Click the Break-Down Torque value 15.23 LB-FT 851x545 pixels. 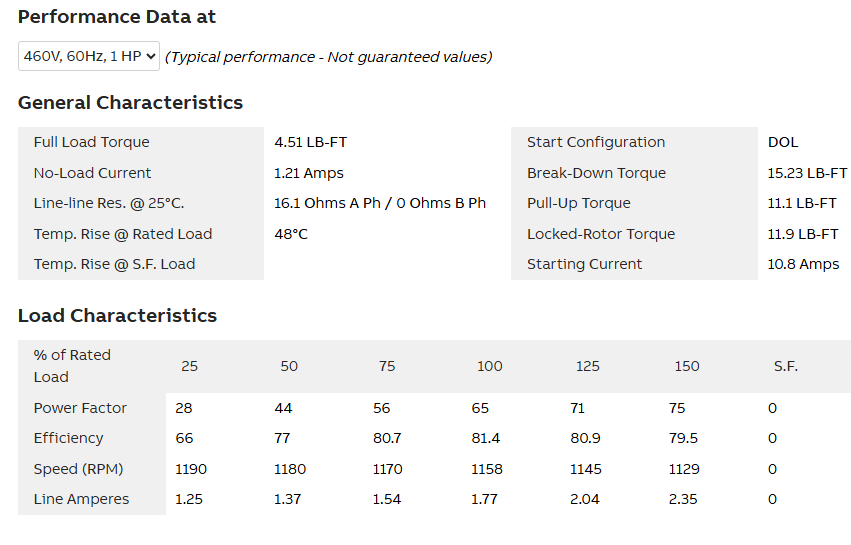click(807, 173)
